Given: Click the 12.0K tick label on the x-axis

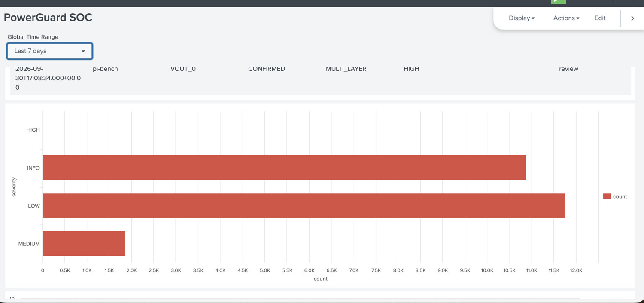Looking at the screenshot, I should pyautogui.click(x=576, y=270).
